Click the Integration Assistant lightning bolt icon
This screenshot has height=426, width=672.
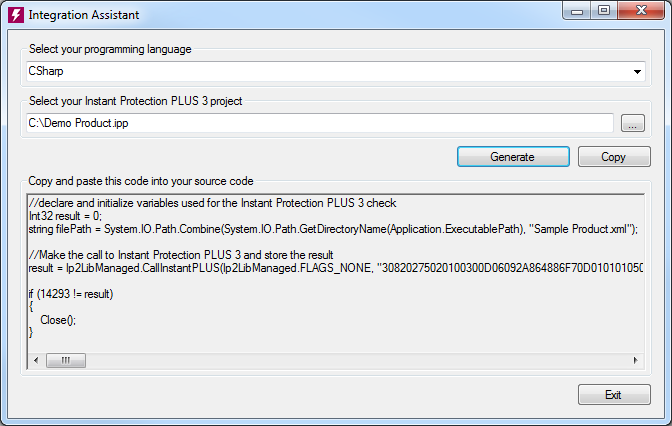pyautogui.click(x=16, y=15)
